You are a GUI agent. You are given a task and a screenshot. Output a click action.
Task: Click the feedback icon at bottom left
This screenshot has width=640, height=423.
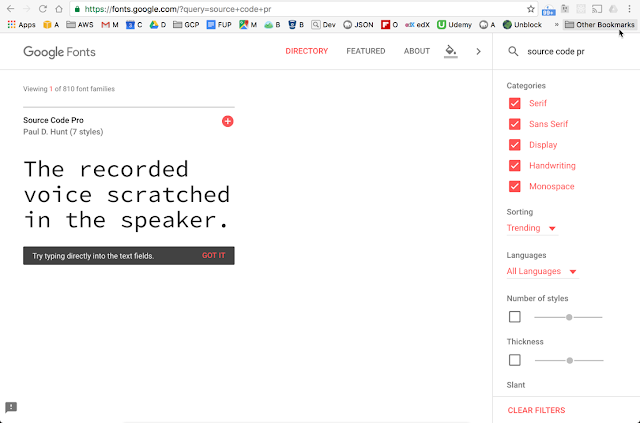point(11,407)
